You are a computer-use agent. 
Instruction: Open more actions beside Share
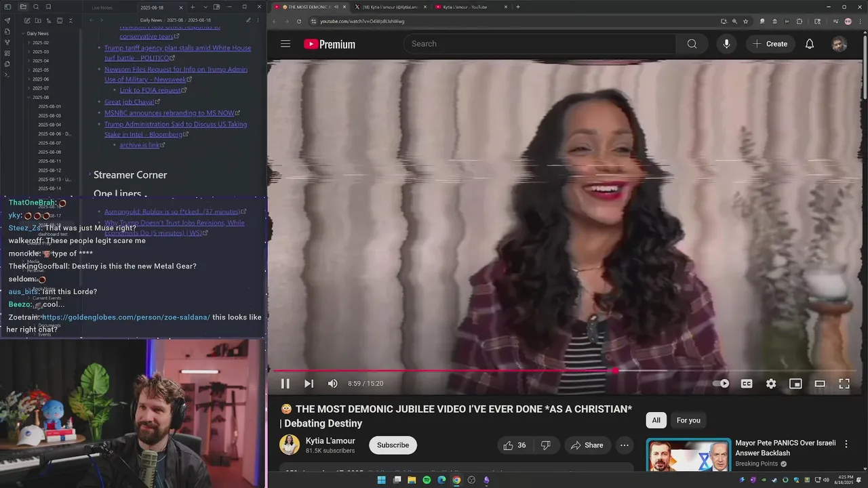(x=625, y=445)
